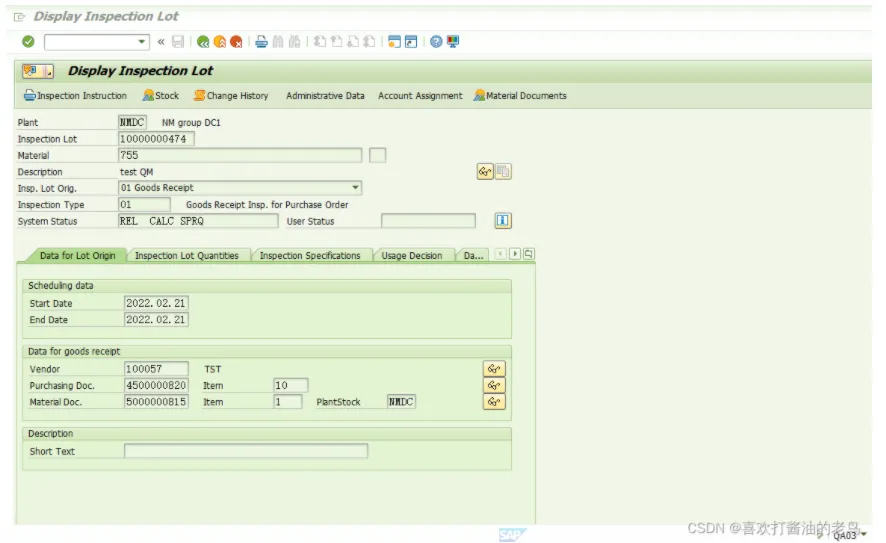
Task: Open the Help question mark icon
Action: 436,41
